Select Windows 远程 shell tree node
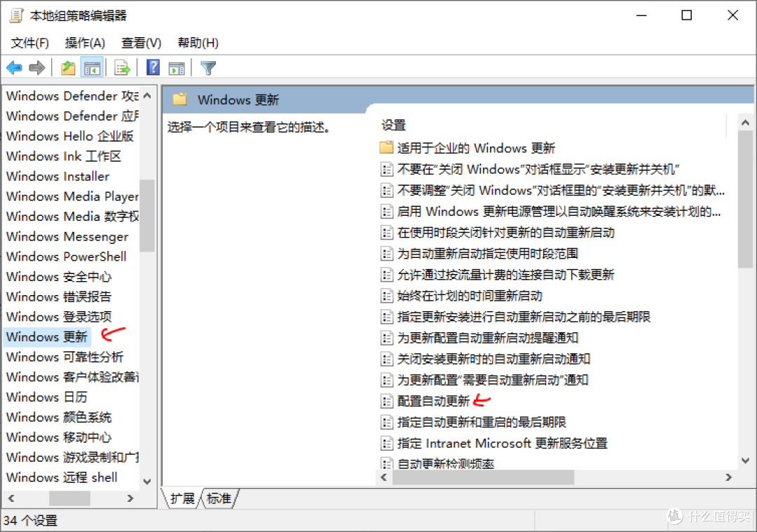The width and height of the screenshot is (757, 532). [x=61, y=477]
